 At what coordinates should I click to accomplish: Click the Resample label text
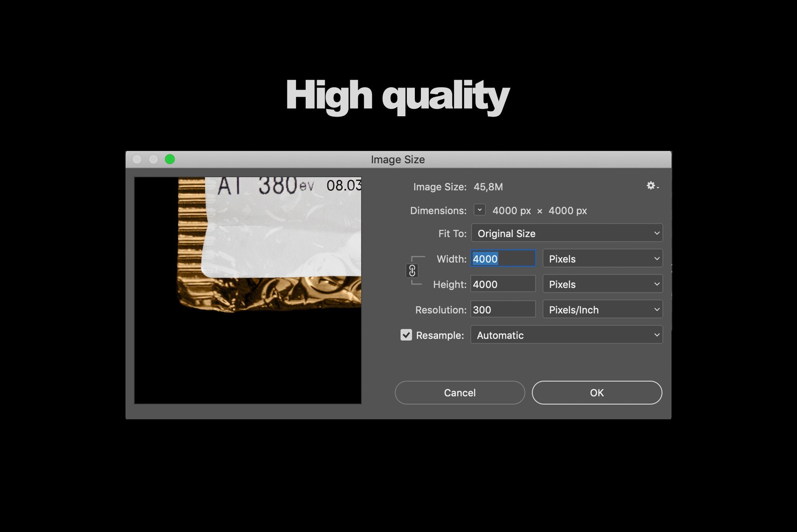tap(440, 335)
